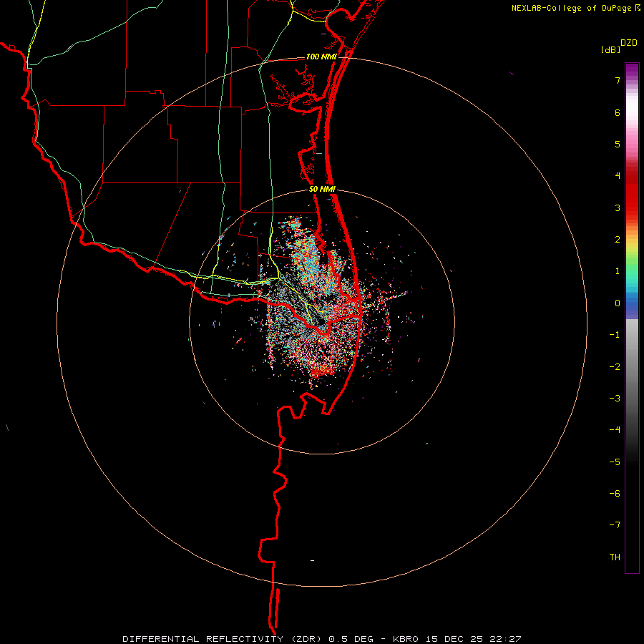Click the 100 NMI range ring label
Viewport: 644px width, 644px height.
[x=321, y=57]
